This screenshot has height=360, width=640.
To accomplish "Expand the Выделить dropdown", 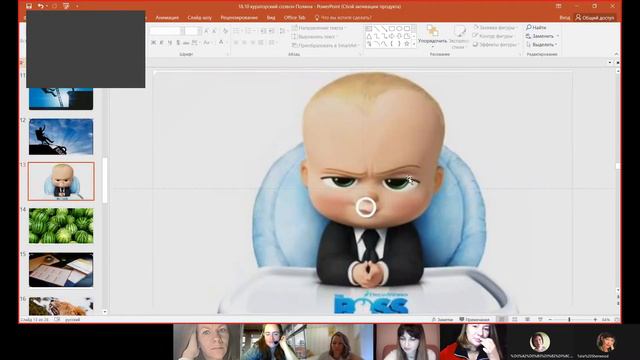I will click(556, 44).
